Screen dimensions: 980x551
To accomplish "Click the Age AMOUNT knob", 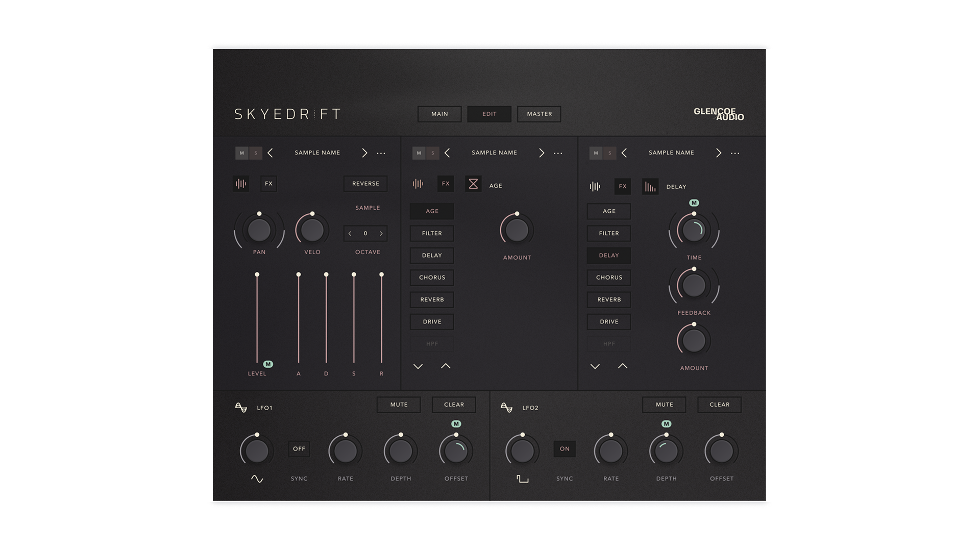I will [517, 231].
